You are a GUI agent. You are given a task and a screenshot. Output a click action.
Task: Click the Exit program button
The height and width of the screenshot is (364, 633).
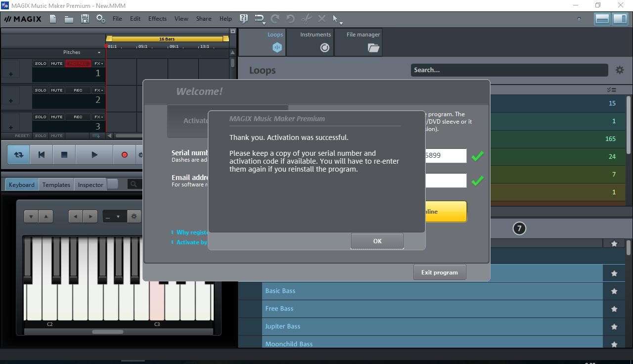point(439,272)
